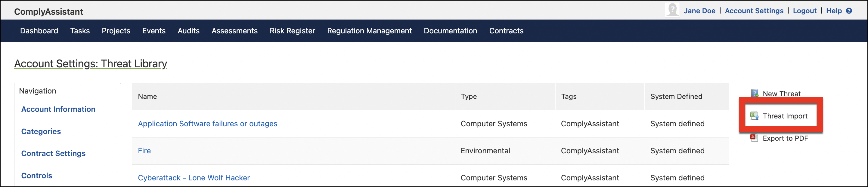Click Jane Doe's avatar picture
The height and width of the screenshot is (187, 868).
coord(672,10)
